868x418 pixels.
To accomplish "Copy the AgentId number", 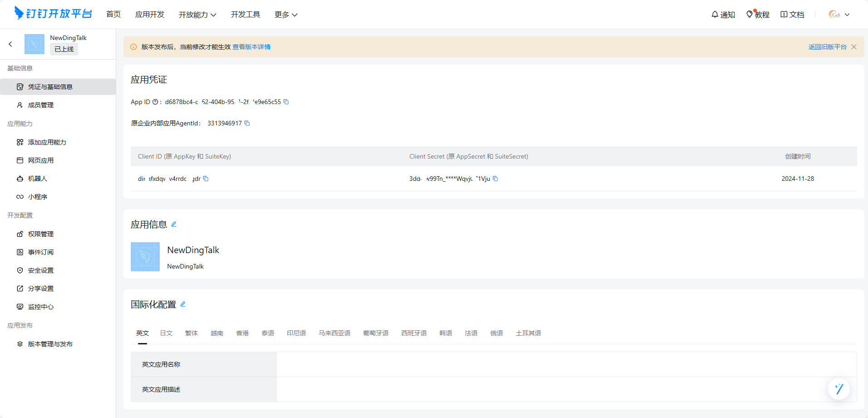I will (247, 123).
